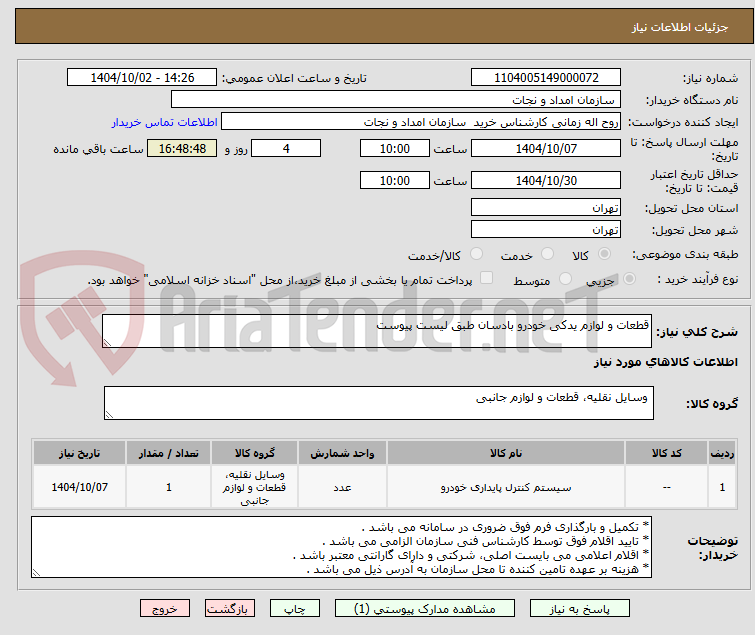This screenshot has width=755, height=635.
Task: Select the 'خدمت' radio button
Action: tap(547, 254)
